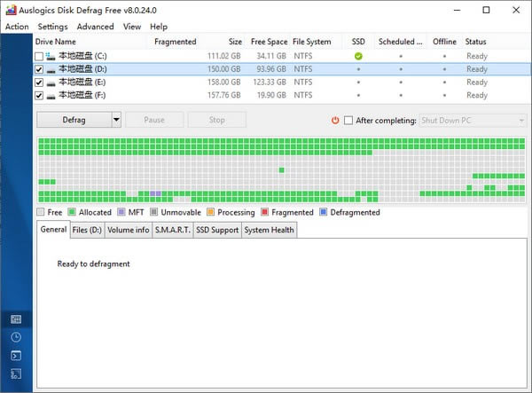The image size is (532, 393).
Task: Sort by File System column header
Action: (312, 42)
